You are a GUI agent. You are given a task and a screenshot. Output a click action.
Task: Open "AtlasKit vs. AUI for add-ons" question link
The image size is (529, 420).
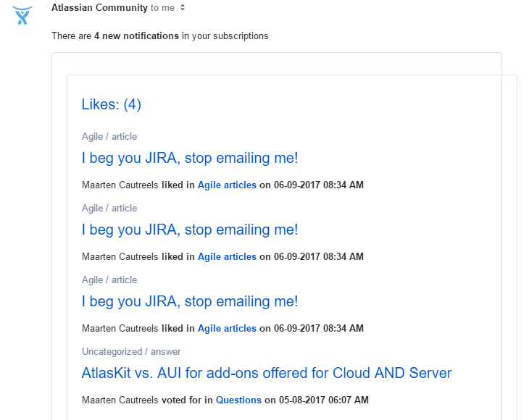point(267,373)
